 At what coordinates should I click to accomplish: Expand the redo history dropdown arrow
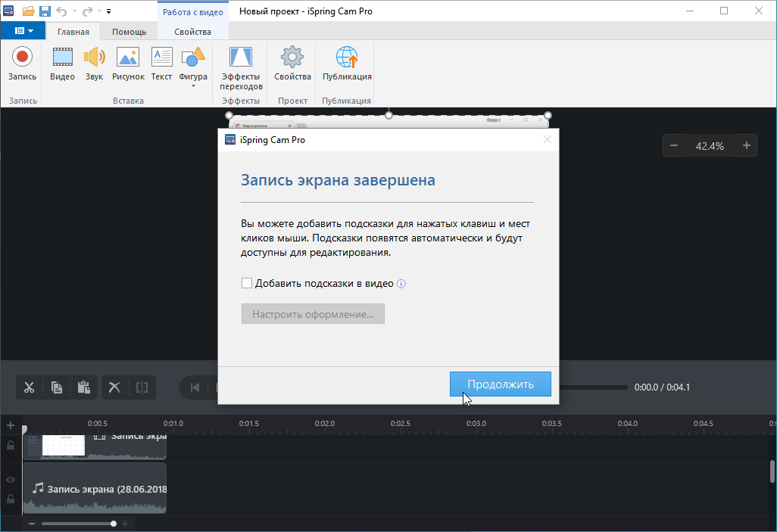pyautogui.click(x=99, y=11)
